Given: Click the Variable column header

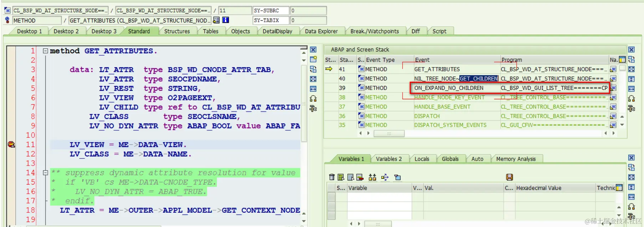Looking at the screenshot, I should pos(379,188).
